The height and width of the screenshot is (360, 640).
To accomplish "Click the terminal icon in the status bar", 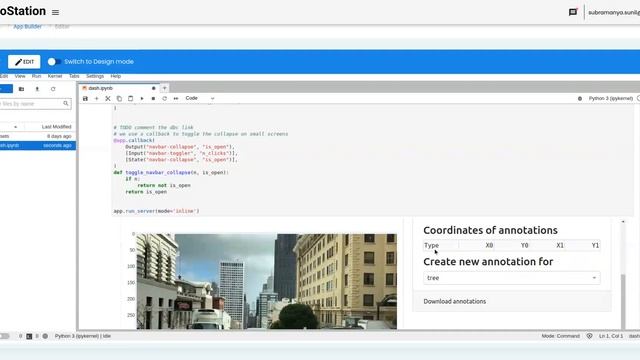I will coord(29,336).
